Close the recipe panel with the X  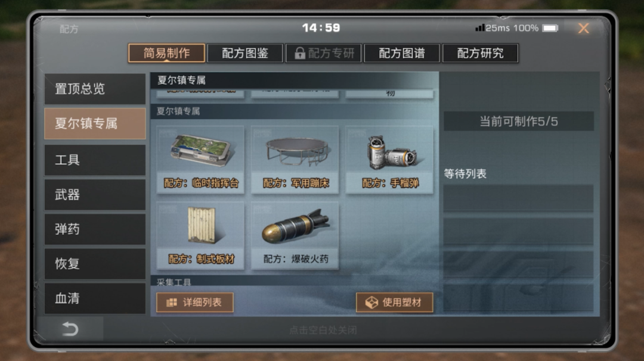584,29
